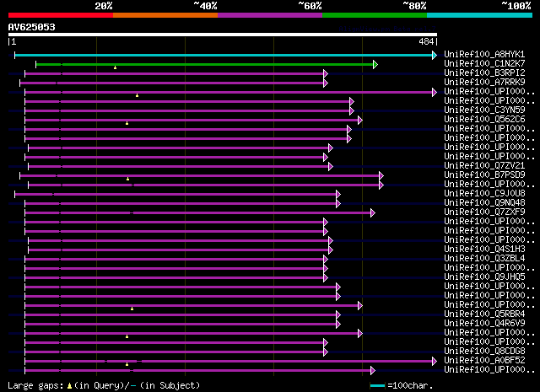Click the cyan 100char scale bar
This screenshot has width=540, height=392.
click(x=377, y=386)
